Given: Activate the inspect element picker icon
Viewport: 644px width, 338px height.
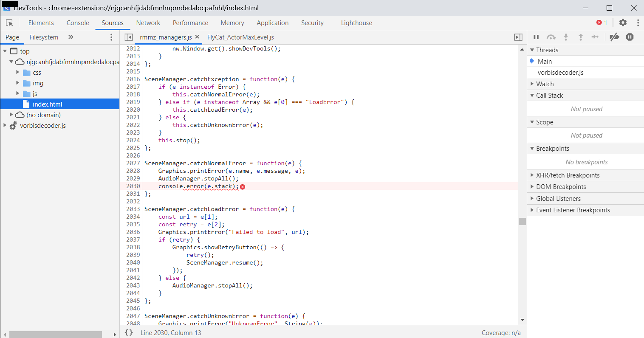Looking at the screenshot, I should [9, 23].
